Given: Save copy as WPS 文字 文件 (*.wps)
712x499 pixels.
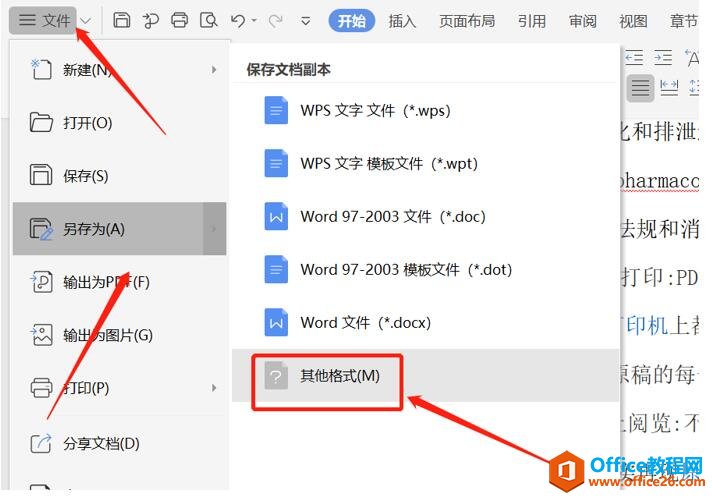Looking at the screenshot, I should point(425,110).
